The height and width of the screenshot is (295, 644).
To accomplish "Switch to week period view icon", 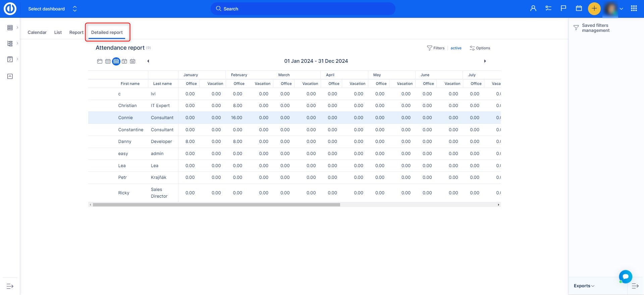I will 108,61.
